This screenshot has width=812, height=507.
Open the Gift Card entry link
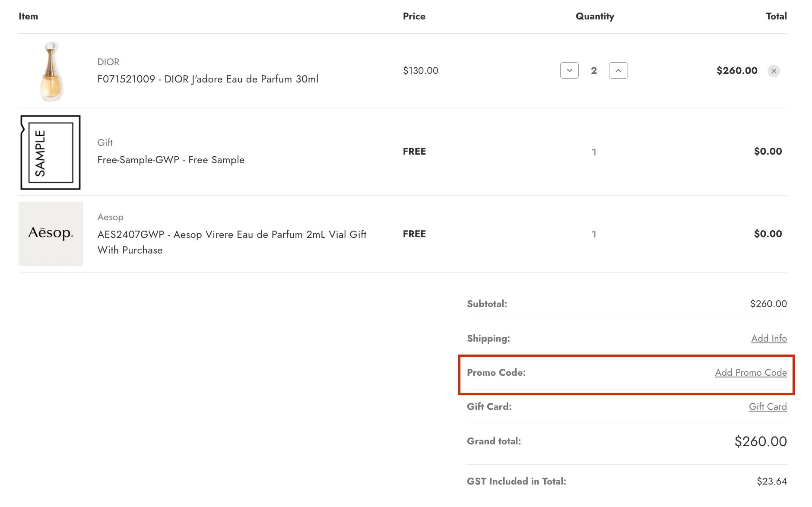[768, 406]
